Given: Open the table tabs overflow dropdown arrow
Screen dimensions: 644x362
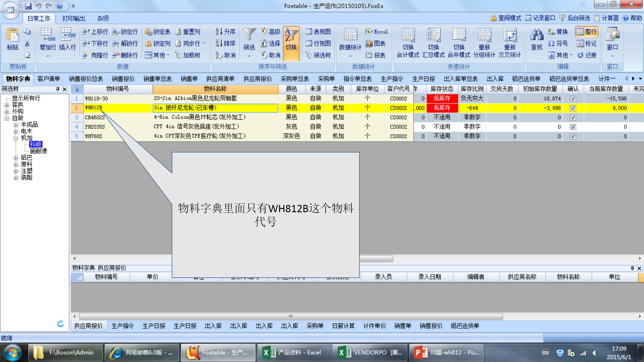Looking at the screenshot, I should point(640,79).
